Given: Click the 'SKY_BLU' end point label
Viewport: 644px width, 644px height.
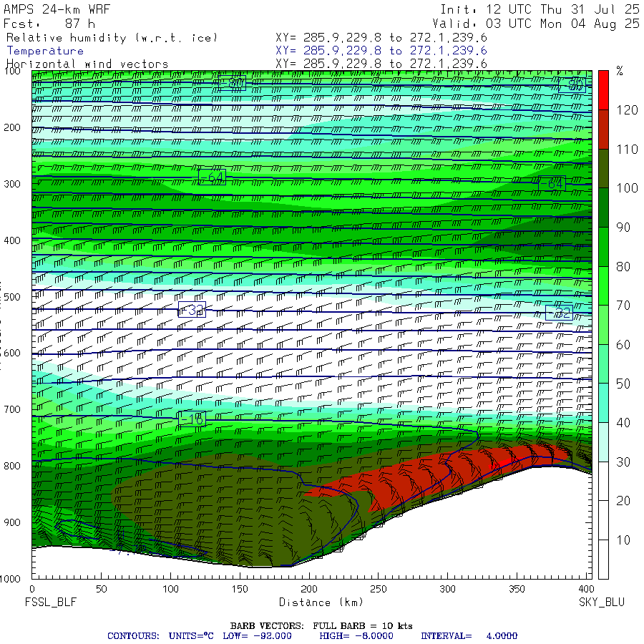Looking at the screenshot, I should pos(601,602).
